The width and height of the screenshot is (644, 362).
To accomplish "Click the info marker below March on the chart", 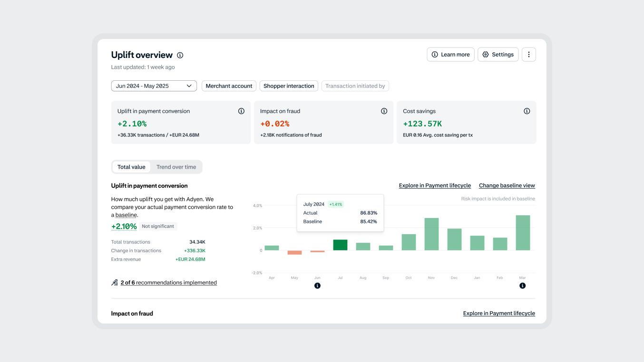I will [x=523, y=285].
